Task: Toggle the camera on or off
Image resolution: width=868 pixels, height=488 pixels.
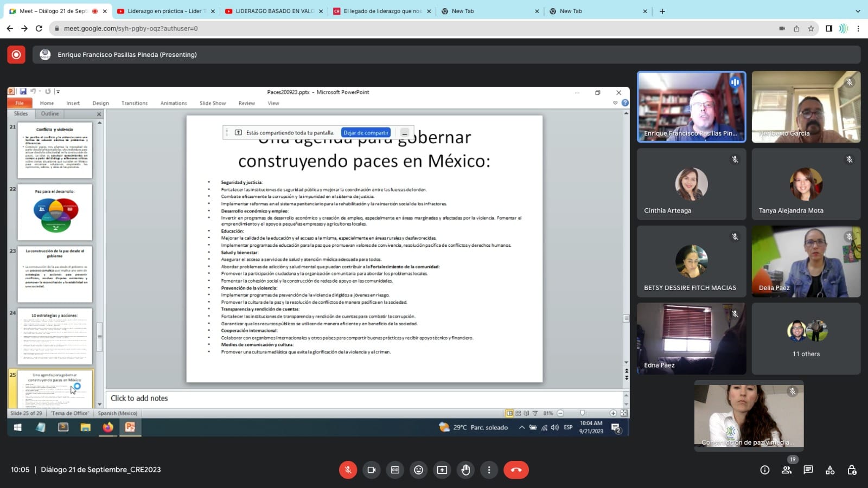Action: (372, 470)
